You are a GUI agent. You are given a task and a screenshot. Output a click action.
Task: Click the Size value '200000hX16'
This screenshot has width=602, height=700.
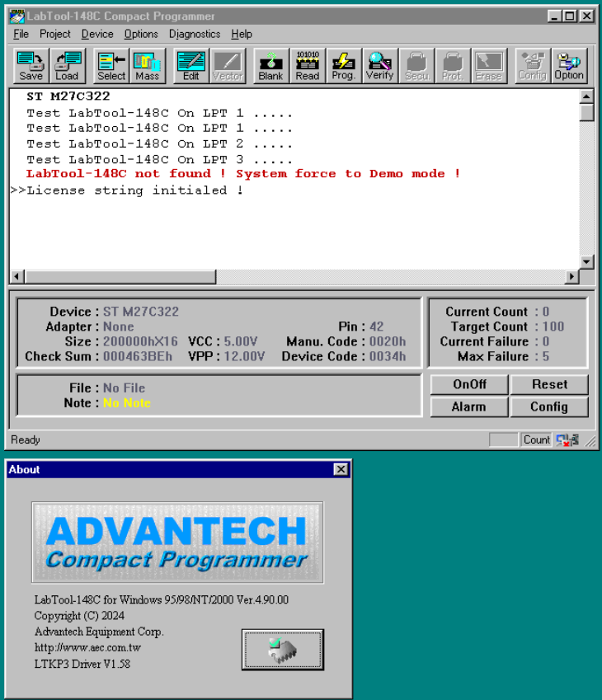tap(140, 341)
